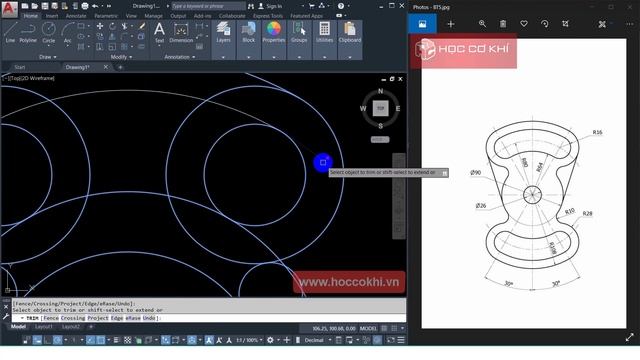Open the Annotate ribbon tab
This screenshot has height=360, width=640.
point(76,16)
